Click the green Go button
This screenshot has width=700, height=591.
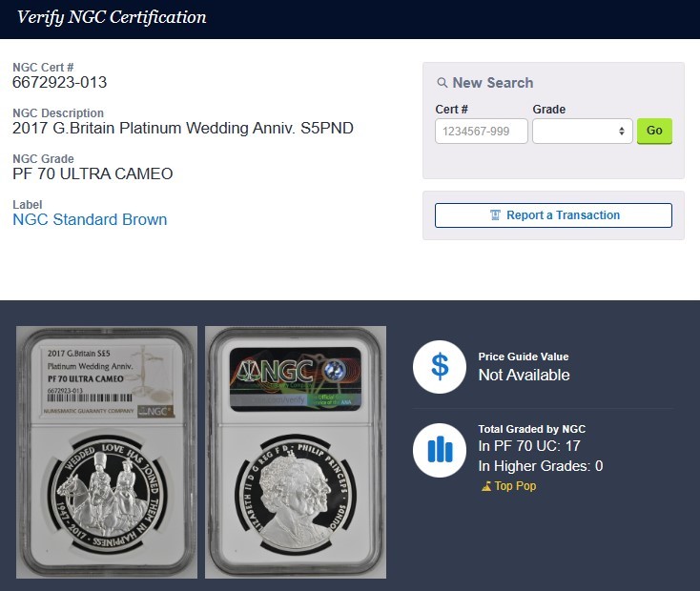pos(654,131)
